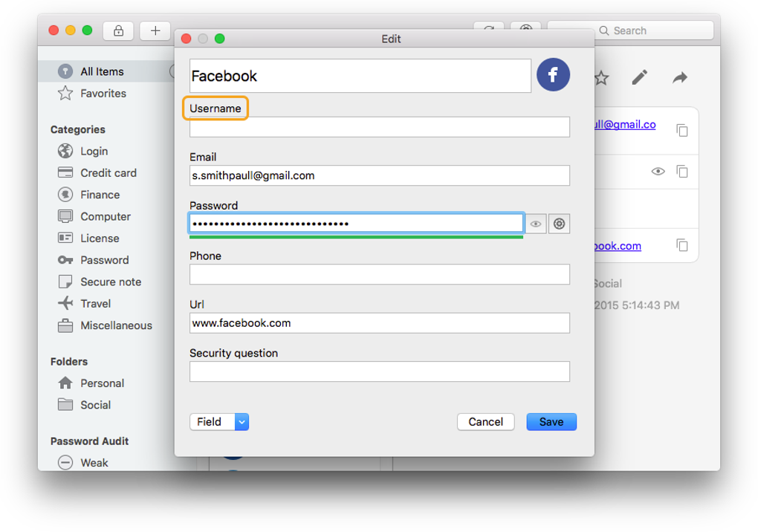Click the Personal house icon
The image size is (758, 532).
(x=65, y=383)
